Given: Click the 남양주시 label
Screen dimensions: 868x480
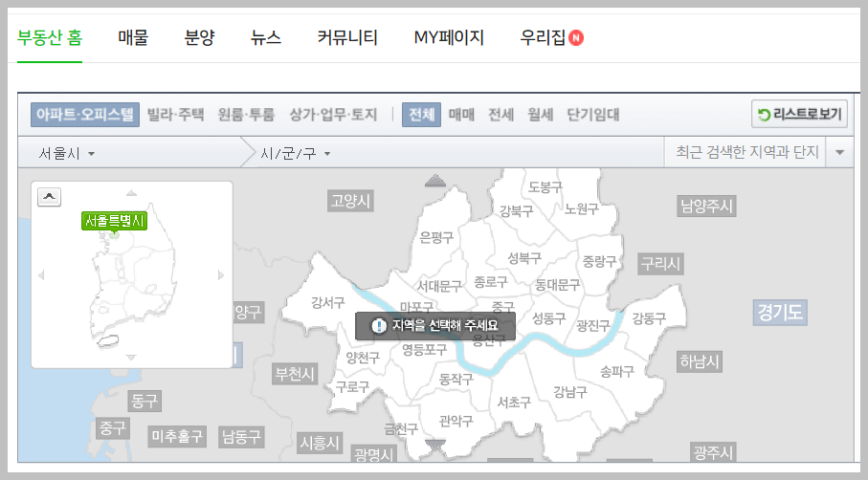Looking at the screenshot, I should (x=707, y=207).
